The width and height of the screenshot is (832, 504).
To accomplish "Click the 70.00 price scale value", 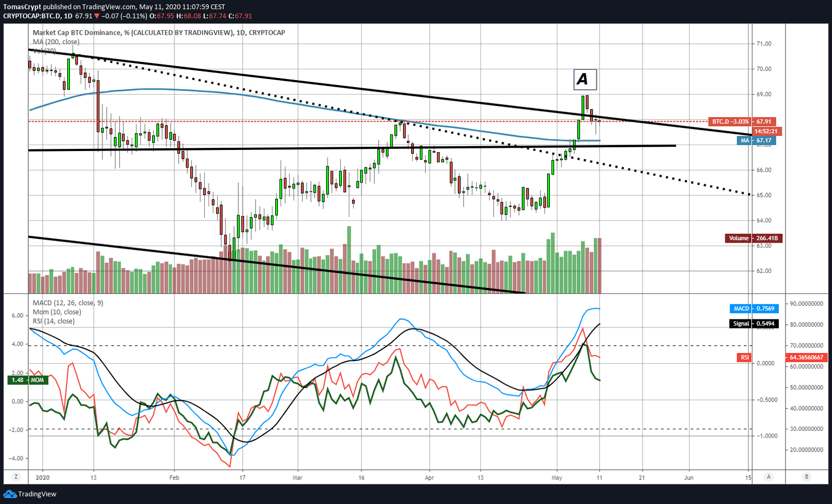I will click(x=764, y=69).
